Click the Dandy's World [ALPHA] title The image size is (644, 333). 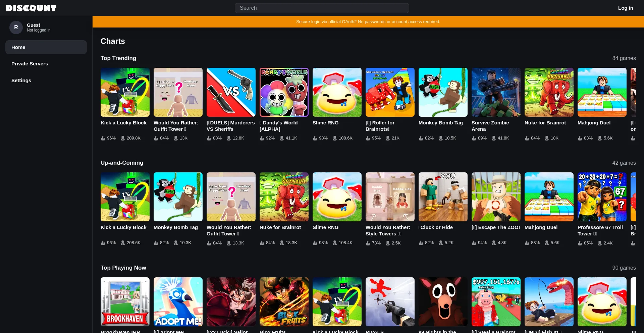coord(279,126)
